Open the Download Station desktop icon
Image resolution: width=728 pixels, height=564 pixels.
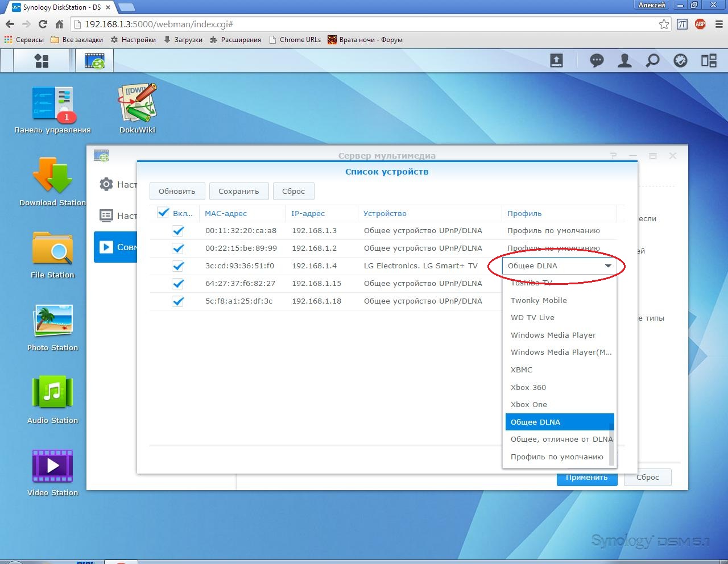coord(52,177)
